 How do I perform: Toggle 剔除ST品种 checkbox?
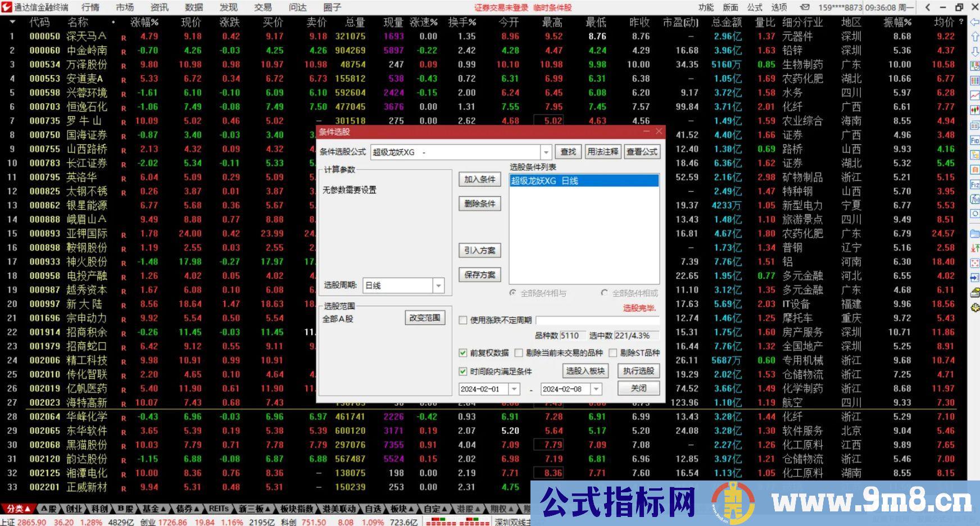pos(613,353)
